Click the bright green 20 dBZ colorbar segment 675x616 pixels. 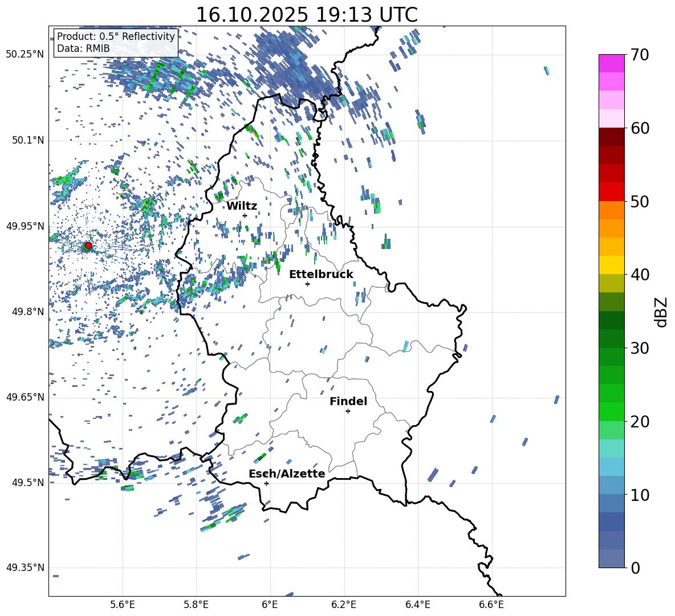pos(611,411)
